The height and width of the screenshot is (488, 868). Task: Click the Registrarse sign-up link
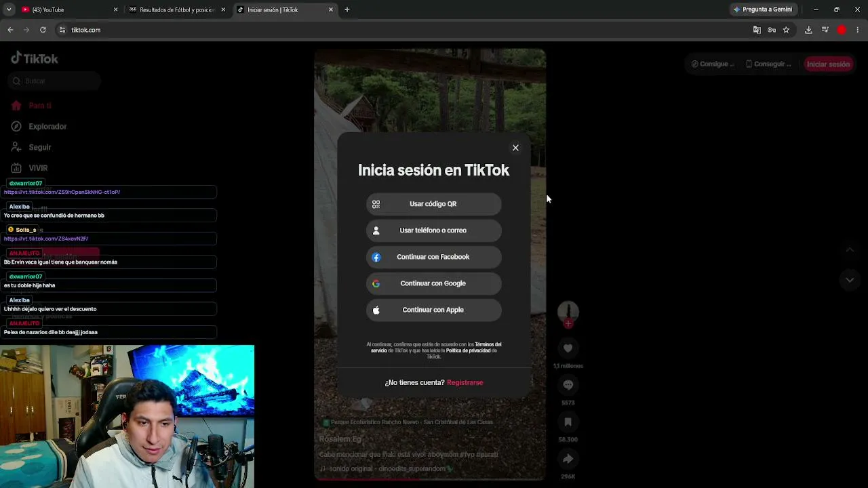click(x=465, y=382)
